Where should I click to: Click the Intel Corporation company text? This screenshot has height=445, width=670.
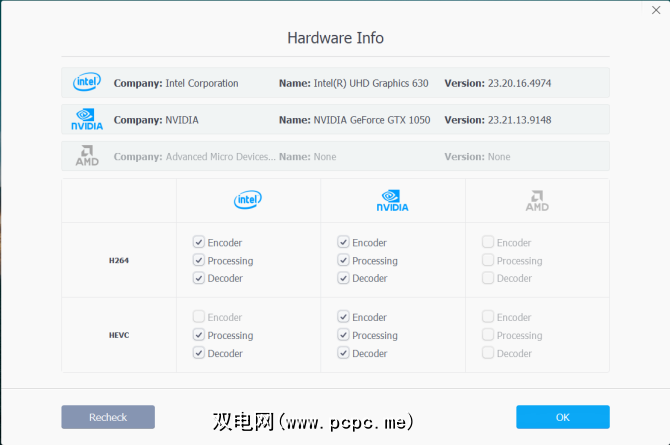pos(202,83)
